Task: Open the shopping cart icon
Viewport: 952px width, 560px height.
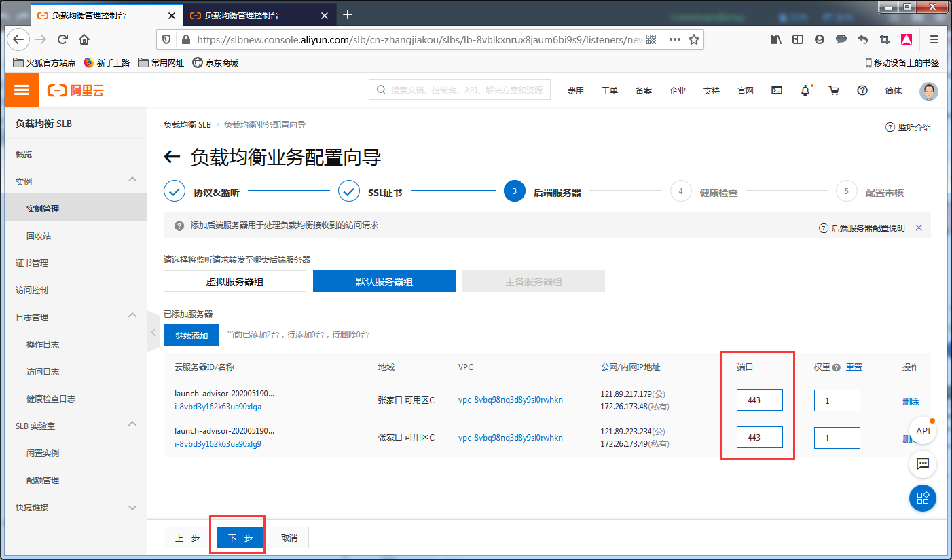Action: [x=834, y=90]
